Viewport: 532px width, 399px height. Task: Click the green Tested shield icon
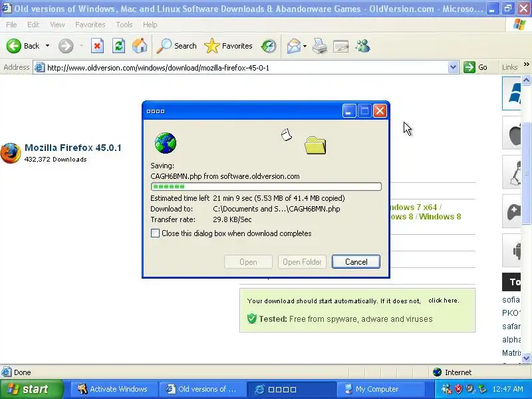pos(252,319)
